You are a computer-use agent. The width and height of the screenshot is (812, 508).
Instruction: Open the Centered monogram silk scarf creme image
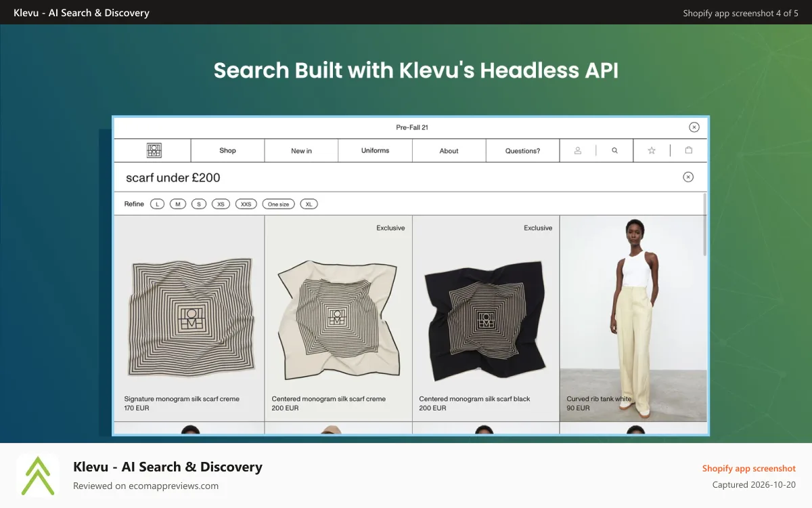point(338,320)
